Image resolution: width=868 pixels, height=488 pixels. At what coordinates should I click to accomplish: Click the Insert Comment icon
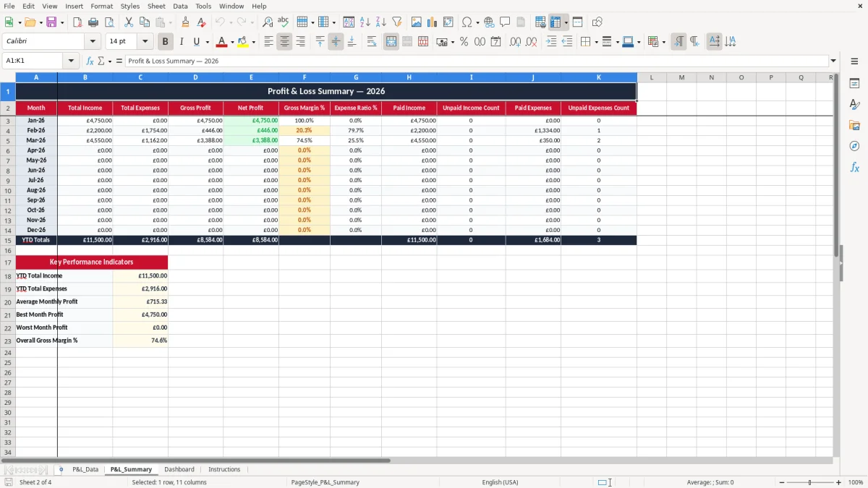505,22
